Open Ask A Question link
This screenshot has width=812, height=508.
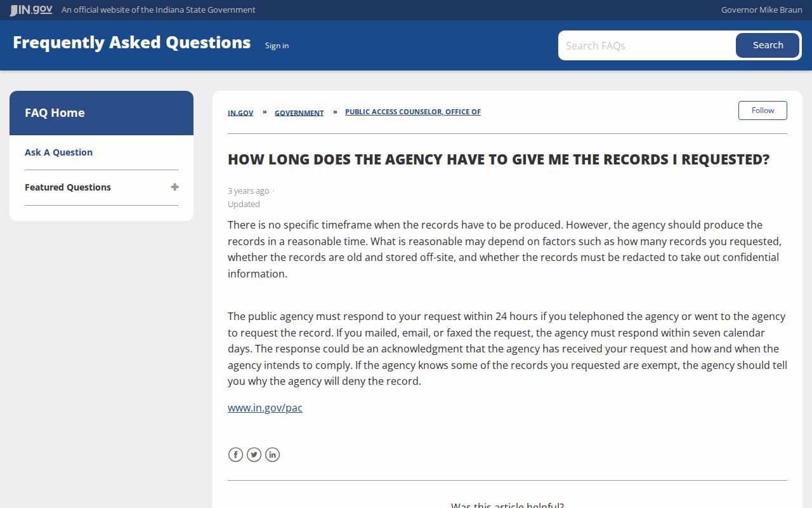(58, 152)
